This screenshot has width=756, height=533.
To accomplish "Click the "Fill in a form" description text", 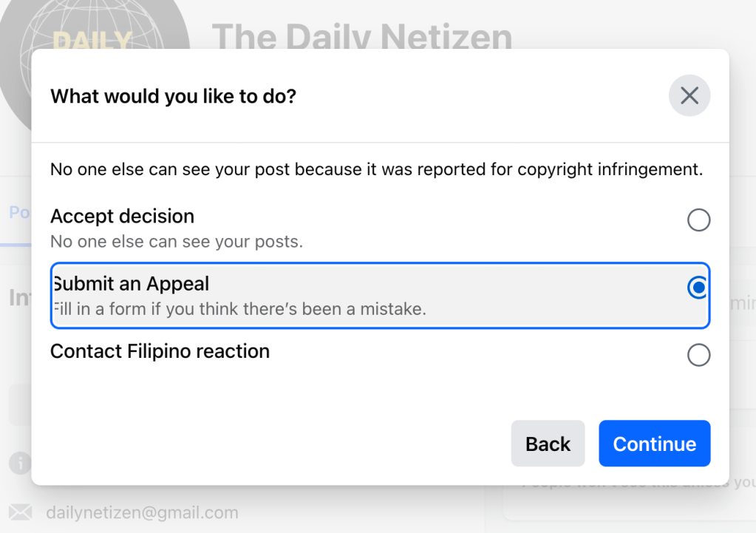I will click(x=240, y=309).
